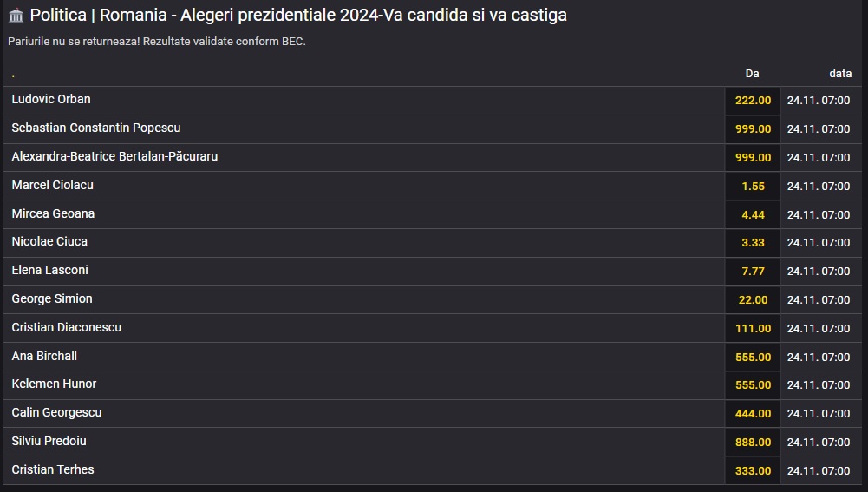Screen dimensions: 868x492
Task: Select the 555.00 odds for Ana Birchall
Action: (x=753, y=358)
